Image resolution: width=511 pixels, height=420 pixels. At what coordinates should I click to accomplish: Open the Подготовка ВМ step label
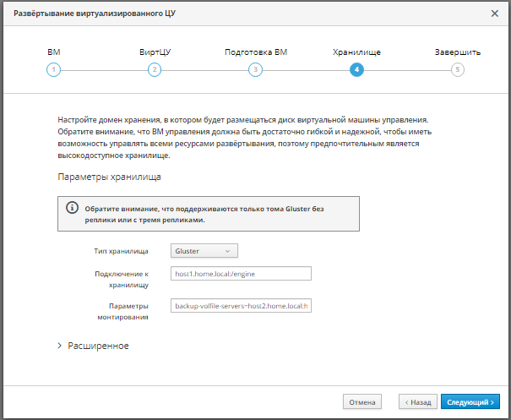256,52
